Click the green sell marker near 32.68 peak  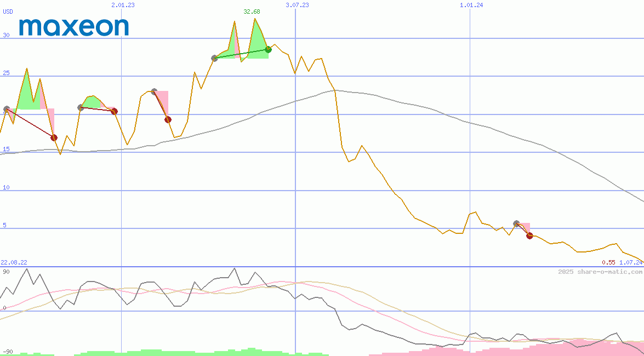(x=268, y=50)
